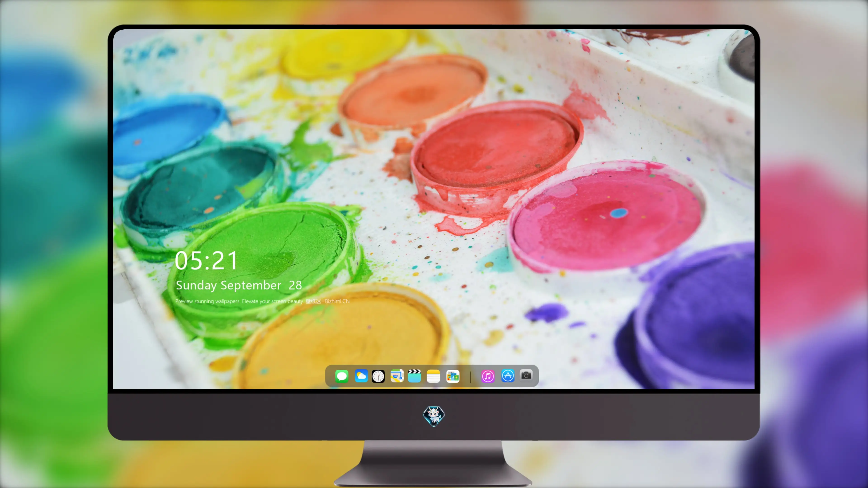
Task: Launch the Maps app from the dock
Action: [x=397, y=376]
